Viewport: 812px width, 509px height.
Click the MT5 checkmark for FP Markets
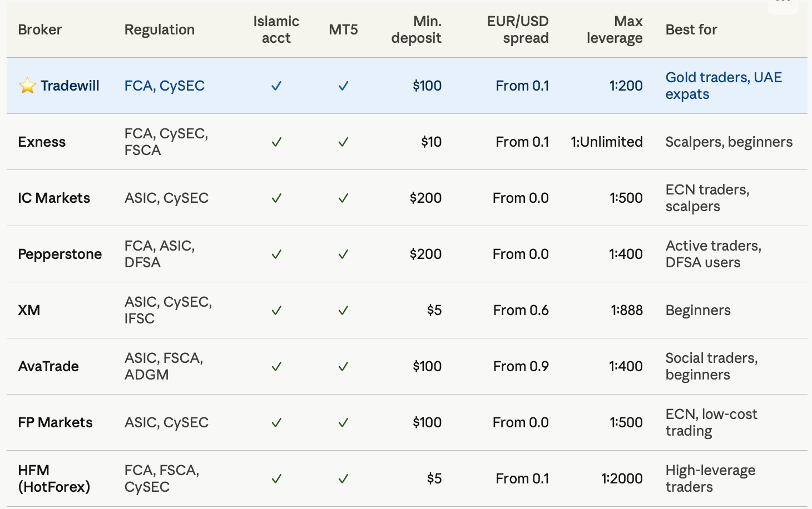[x=343, y=422]
